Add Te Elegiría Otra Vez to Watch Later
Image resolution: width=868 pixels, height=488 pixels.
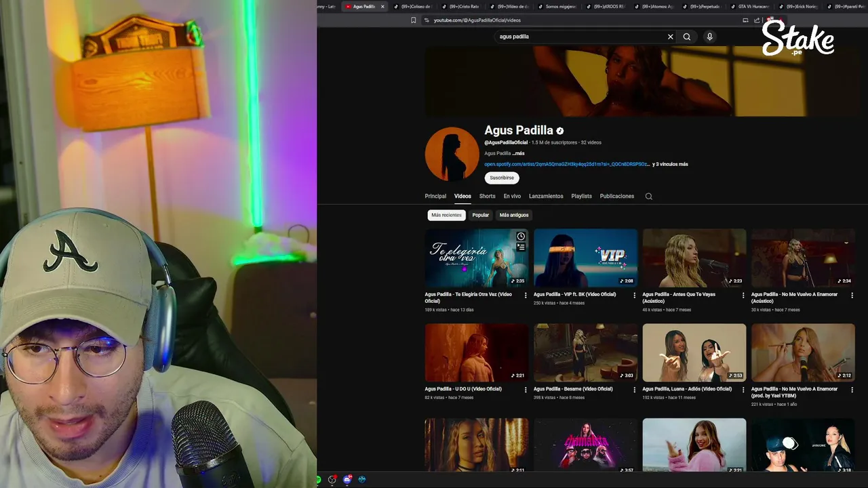pos(521,237)
